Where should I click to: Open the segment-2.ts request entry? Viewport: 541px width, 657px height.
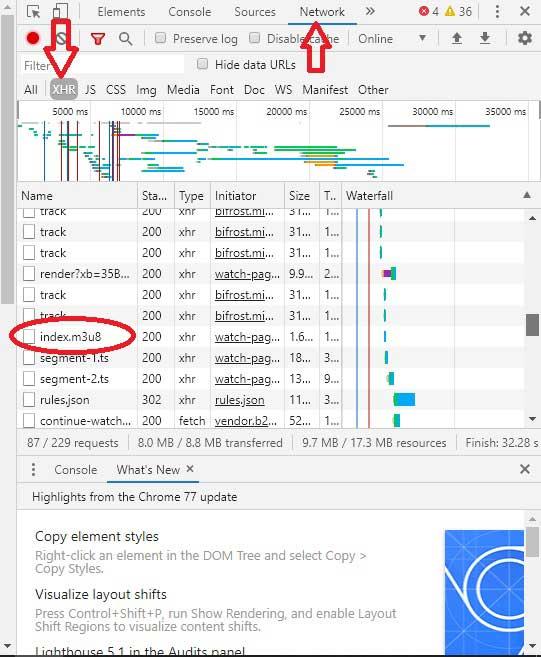click(x=74, y=379)
